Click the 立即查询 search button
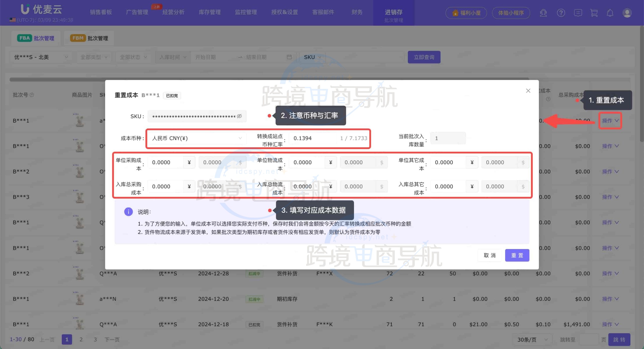644x349 pixels. [x=424, y=57]
